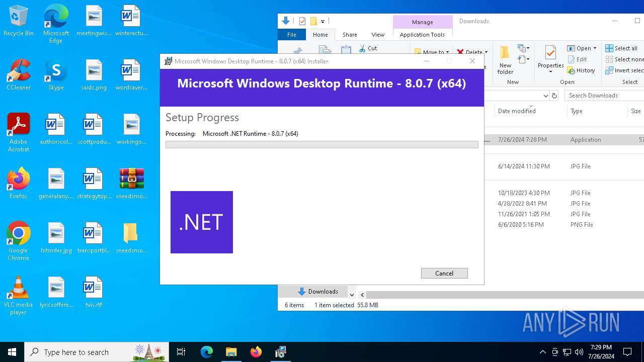Open CCleaner desktop shortcut
The width and height of the screenshot is (644, 362).
[19, 75]
